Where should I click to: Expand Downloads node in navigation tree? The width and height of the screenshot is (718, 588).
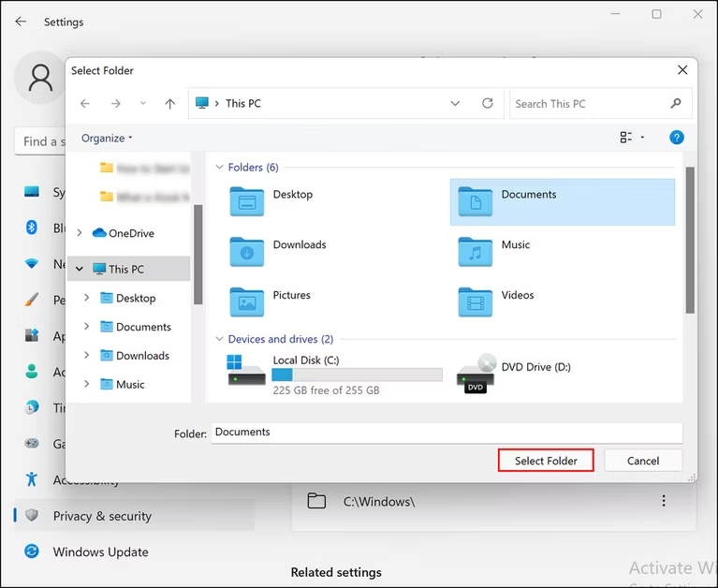click(x=86, y=355)
